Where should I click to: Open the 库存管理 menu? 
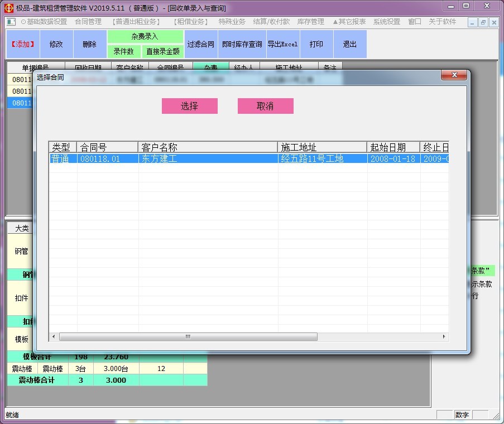(x=311, y=22)
